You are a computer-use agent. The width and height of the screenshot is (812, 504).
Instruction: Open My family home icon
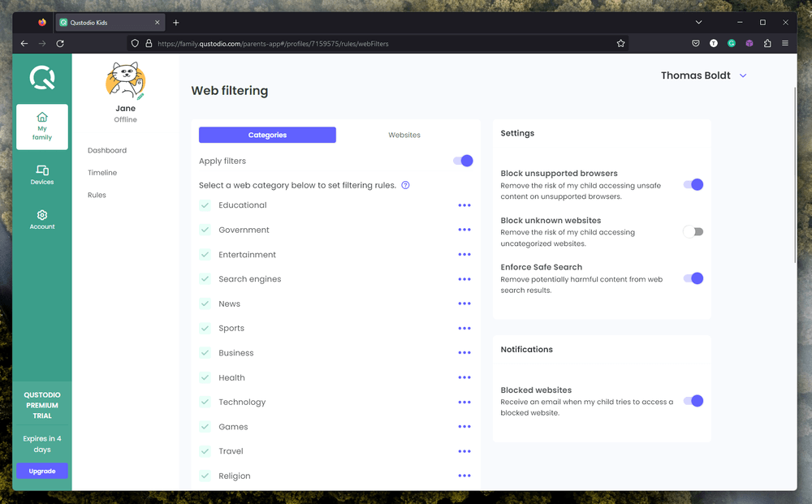pos(42,117)
